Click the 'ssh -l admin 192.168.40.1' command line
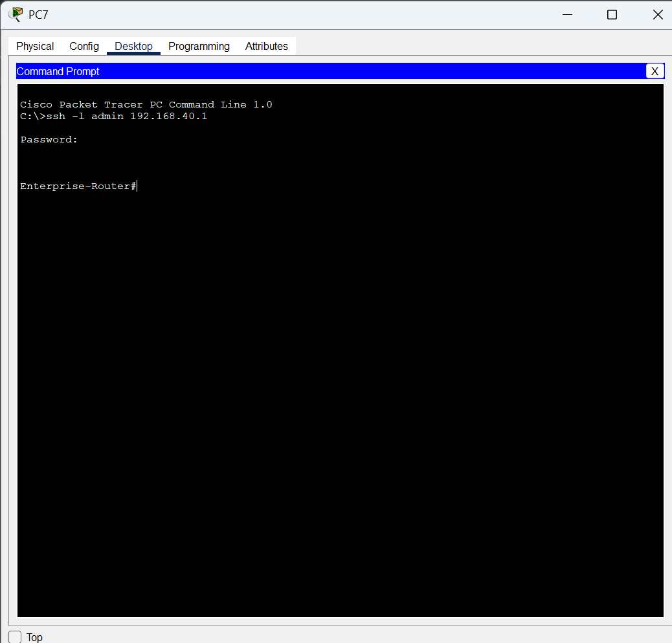Viewport: 672px width, 643px height. (113, 116)
